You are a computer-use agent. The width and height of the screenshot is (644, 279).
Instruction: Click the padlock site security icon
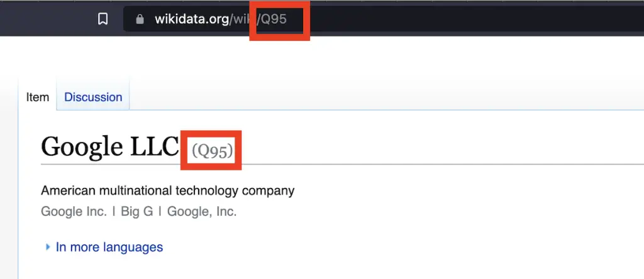point(140,19)
